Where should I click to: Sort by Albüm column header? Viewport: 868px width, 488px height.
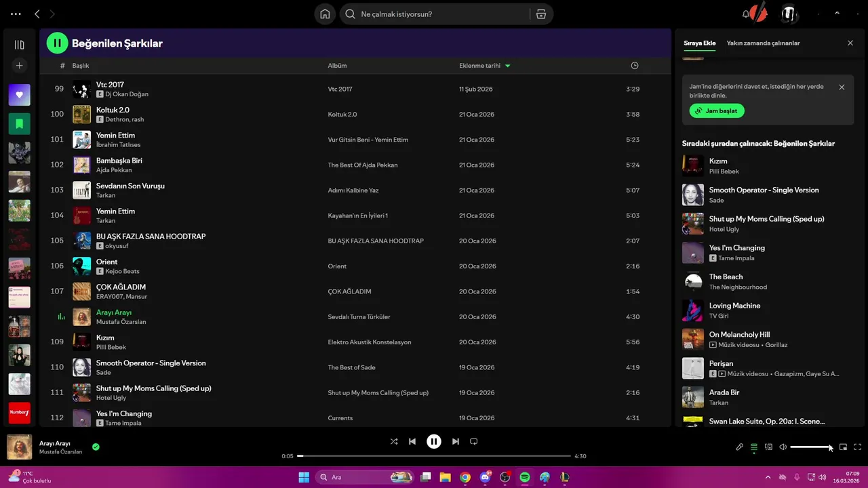pyautogui.click(x=337, y=66)
